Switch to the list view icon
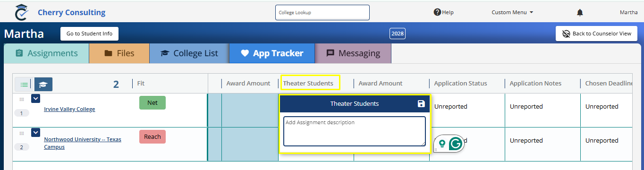644x170 pixels. pos(24,84)
